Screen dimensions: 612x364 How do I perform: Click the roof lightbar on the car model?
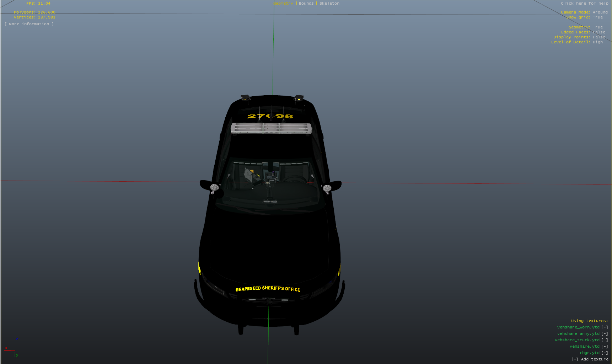point(271,128)
